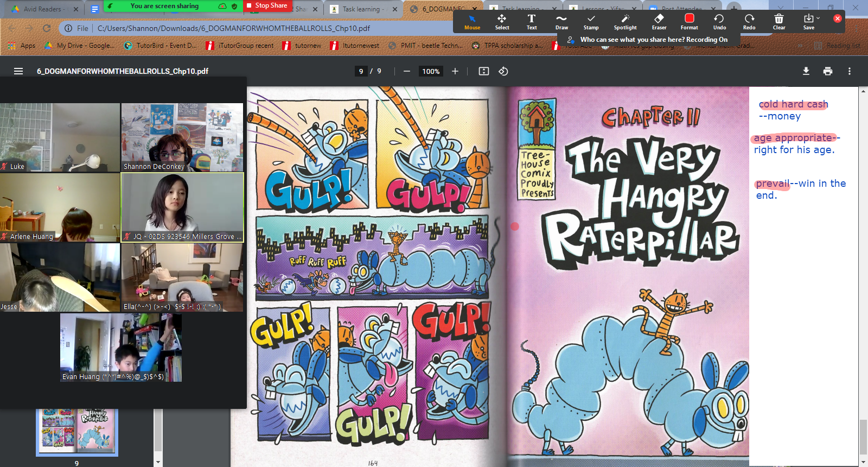The image size is (868, 467).
Task: Click the 'You are screen sharing' indicator
Action: [x=164, y=6]
